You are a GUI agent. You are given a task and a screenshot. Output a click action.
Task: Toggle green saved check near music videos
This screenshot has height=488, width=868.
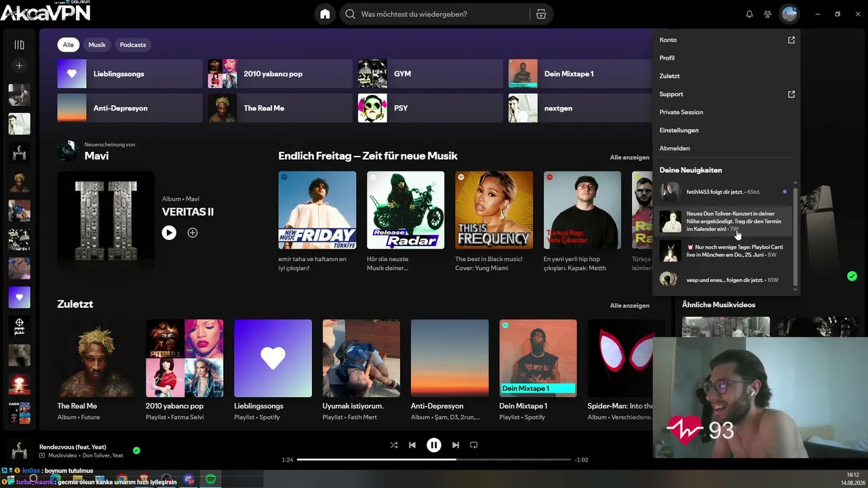pyautogui.click(x=852, y=276)
